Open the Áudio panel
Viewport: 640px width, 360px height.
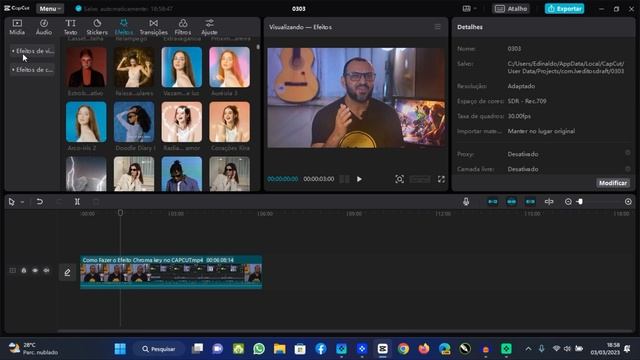44,27
